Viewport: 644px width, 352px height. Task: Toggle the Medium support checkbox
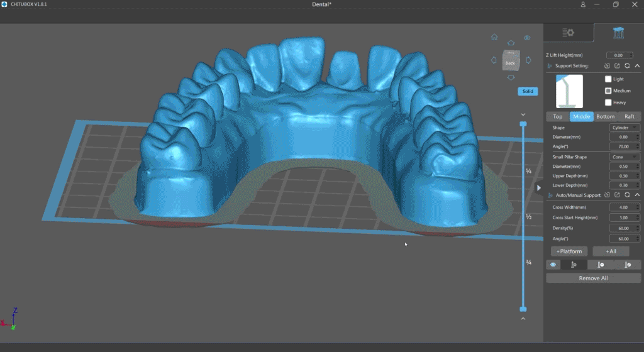[x=608, y=91]
